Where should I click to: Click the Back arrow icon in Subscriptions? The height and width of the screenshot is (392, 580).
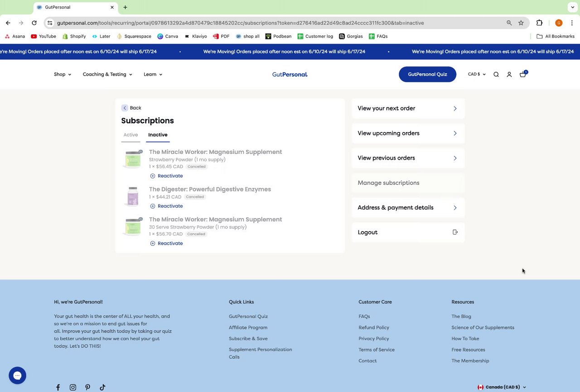tap(125, 108)
